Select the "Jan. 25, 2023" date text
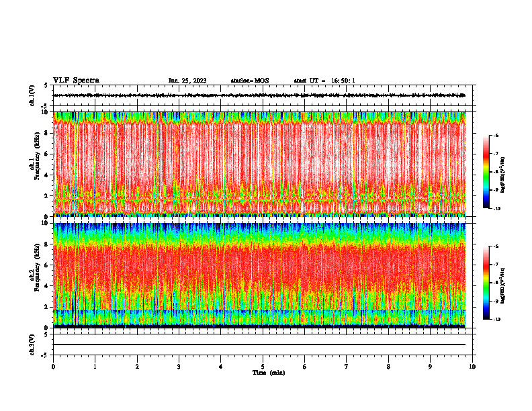Screen dimensions: 532x411 [187, 81]
